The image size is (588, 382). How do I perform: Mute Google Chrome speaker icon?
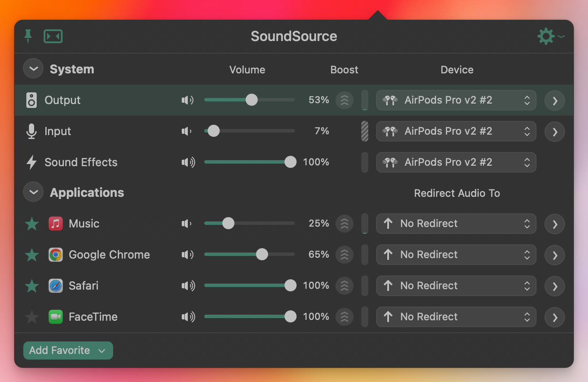[187, 255]
